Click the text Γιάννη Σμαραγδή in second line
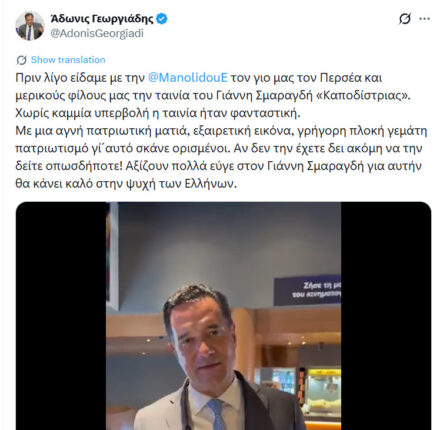This screenshot has width=443, height=430. point(264,96)
